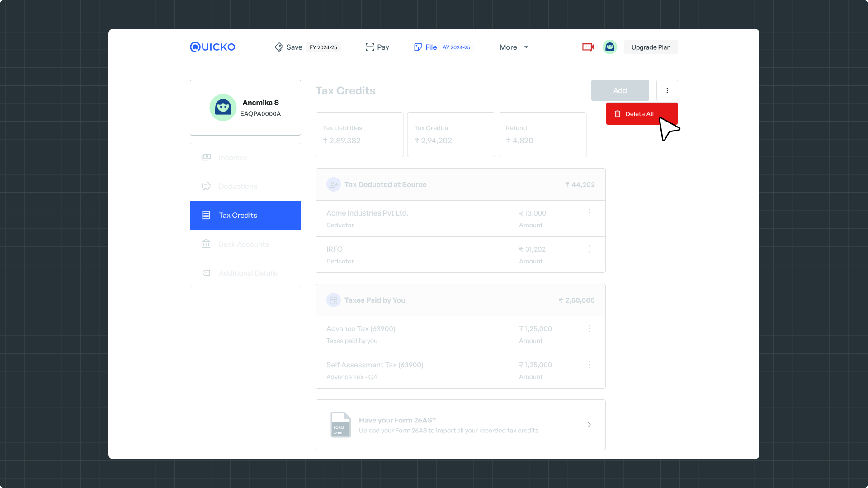Click the Quicko logo
The width and height of the screenshot is (868, 488).
212,47
